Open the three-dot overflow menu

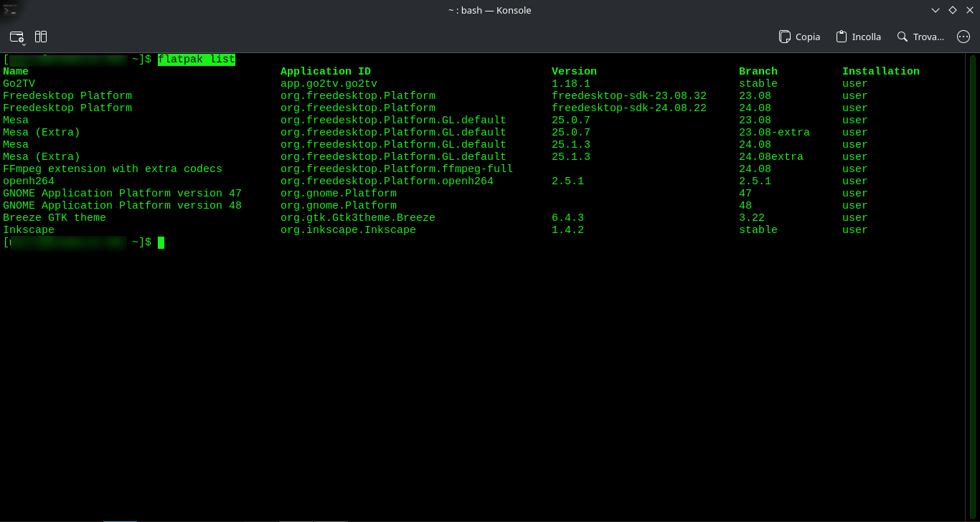click(x=963, y=37)
